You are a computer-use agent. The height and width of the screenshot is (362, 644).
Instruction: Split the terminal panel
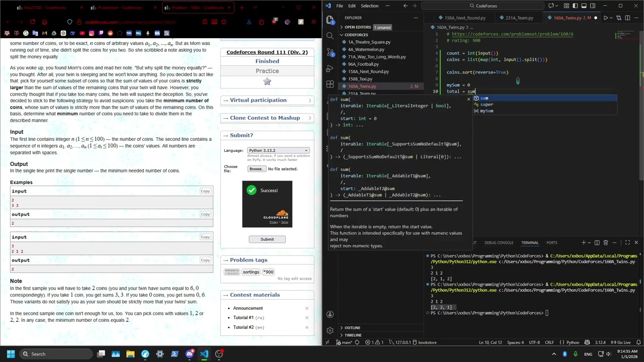pyautogui.click(x=597, y=242)
